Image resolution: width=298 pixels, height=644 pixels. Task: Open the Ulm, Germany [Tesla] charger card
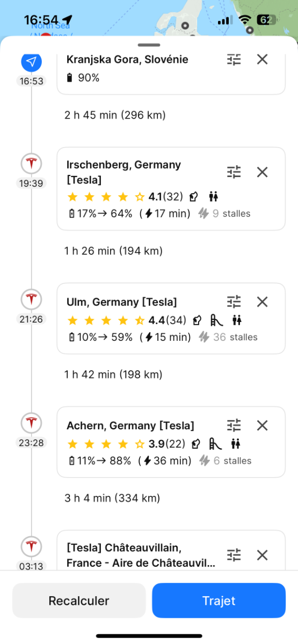pyautogui.click(x=171, y=318)
